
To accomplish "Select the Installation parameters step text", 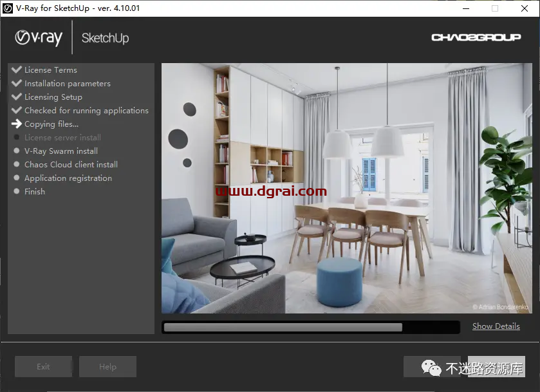I will pos(68,84).
